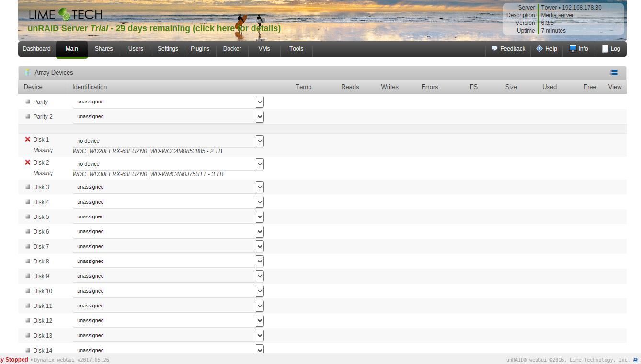The image size is (641, 364).
Task: Click the Disk 1 name link
Action: tap(41, 140)
